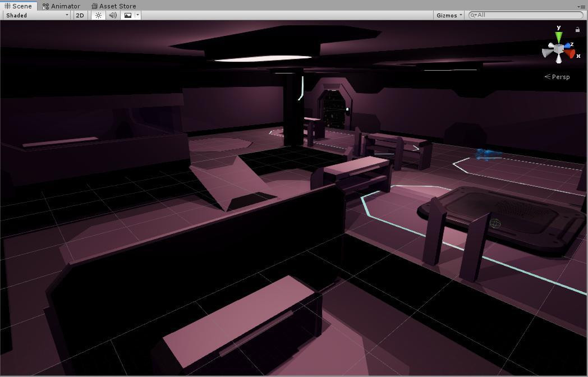Open the Shaded draw mode dropdown
The image size is (588, 377).
click(x=36, y=15)
